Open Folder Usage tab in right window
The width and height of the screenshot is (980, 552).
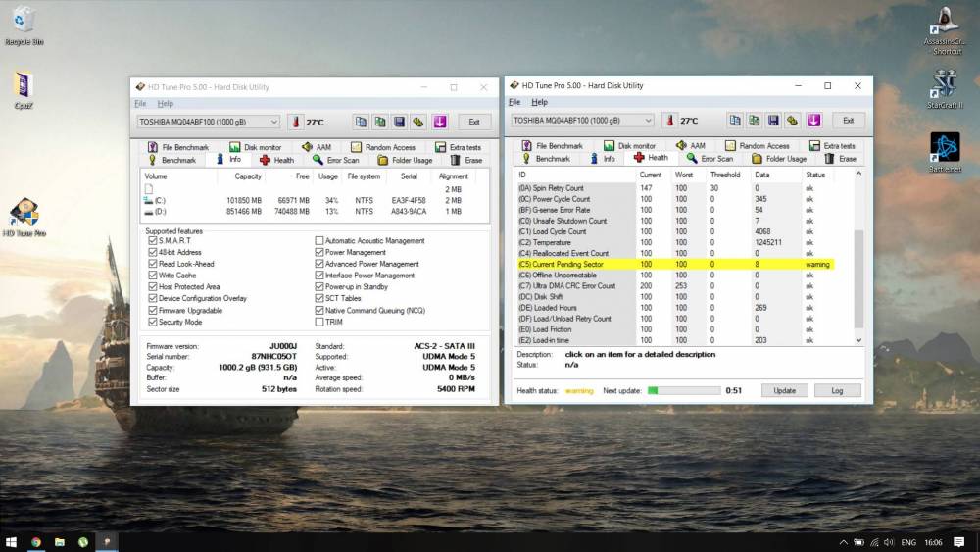[779, 159]
